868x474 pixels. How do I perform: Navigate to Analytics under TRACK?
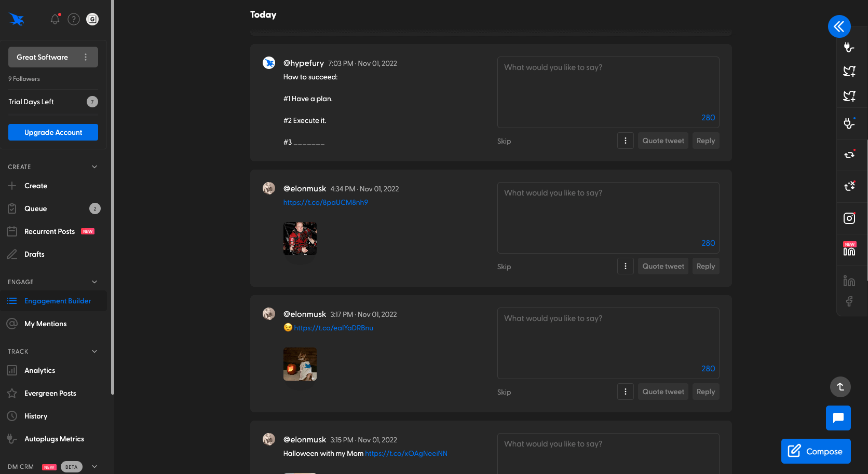(39, 370)
